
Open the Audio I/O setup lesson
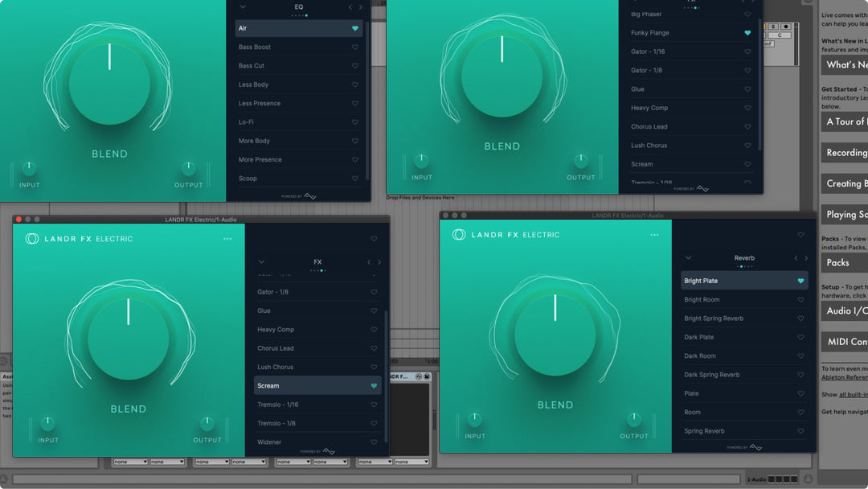(x=845, y=310)
